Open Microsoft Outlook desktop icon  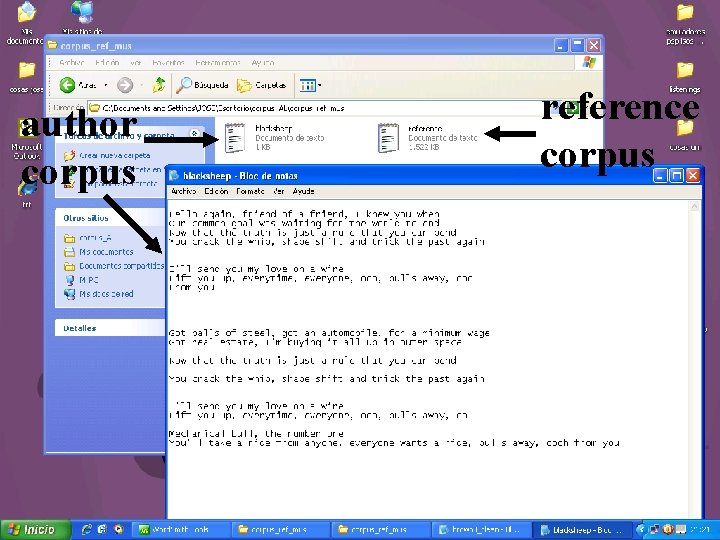pyautogui.click(x=27, y=140)
